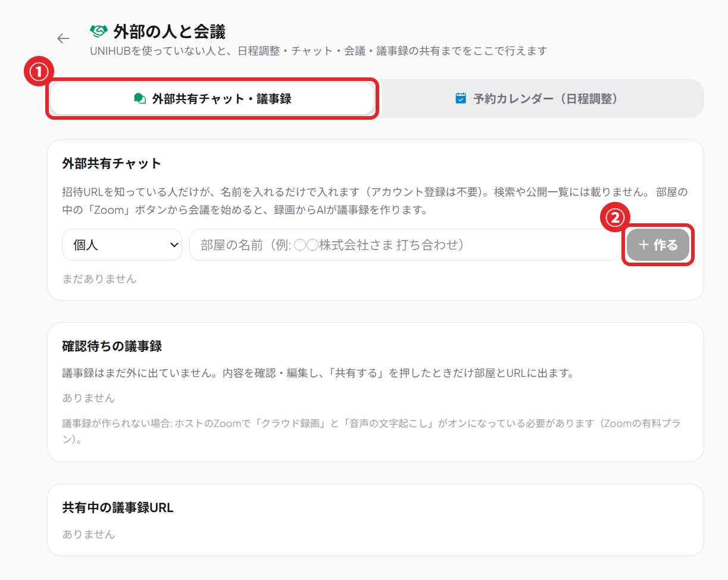Click the plus icon on the 作る button
728x580 pixels.
click(x=643, y=245)
